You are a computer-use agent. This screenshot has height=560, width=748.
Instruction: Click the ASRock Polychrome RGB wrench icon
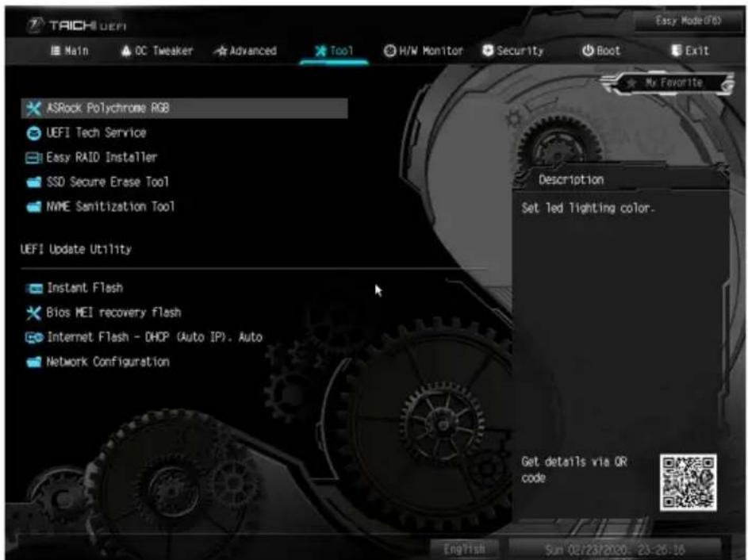click(x=33, y=109)
